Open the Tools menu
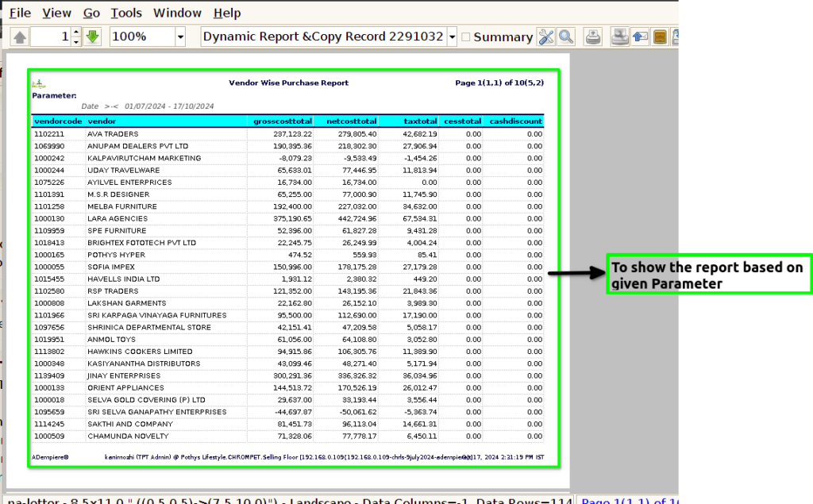 pos(126,13)
